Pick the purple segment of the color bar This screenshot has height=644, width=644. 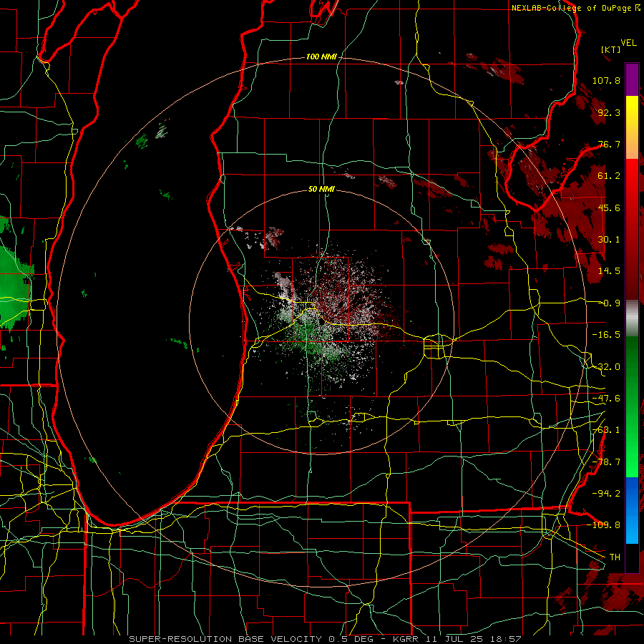click(632, 80)
